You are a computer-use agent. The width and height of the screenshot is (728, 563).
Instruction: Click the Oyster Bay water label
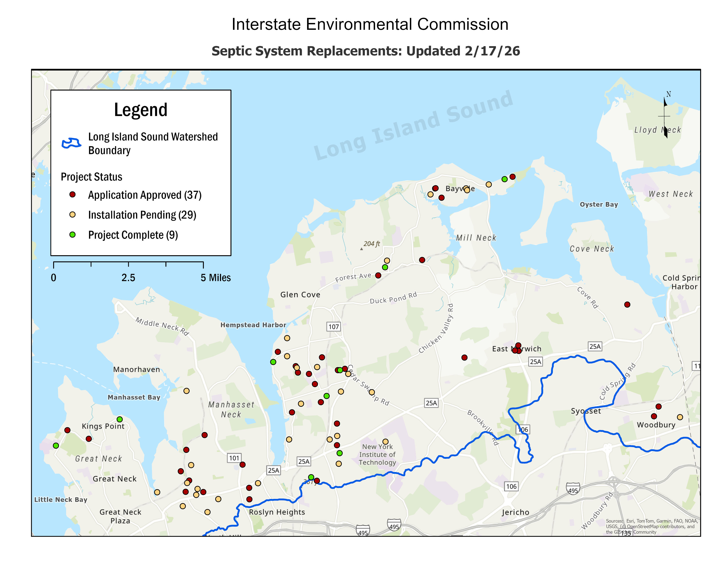pyautogui.click(x=599, y=204)
